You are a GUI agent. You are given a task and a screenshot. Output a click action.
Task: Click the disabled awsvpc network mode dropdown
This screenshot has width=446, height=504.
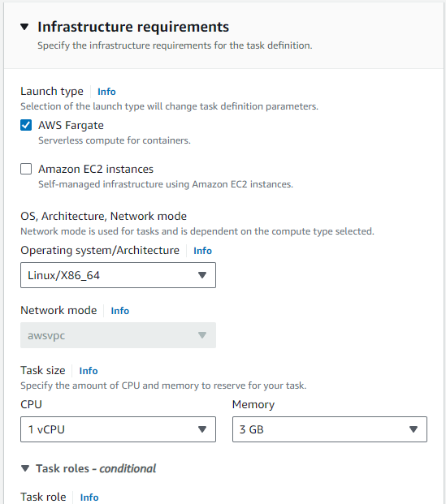118,335
